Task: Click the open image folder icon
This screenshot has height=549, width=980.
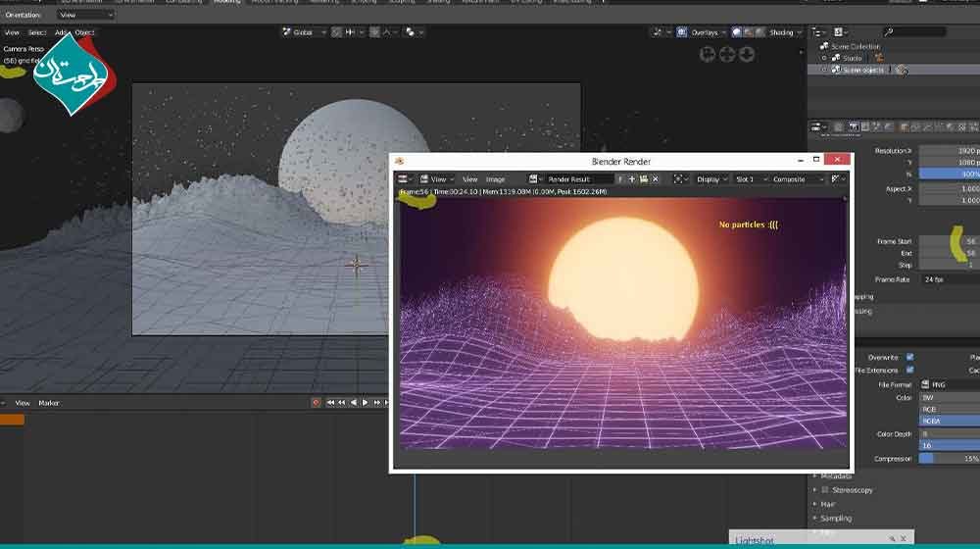Action: pyautogui.click(x=643, y=179)
